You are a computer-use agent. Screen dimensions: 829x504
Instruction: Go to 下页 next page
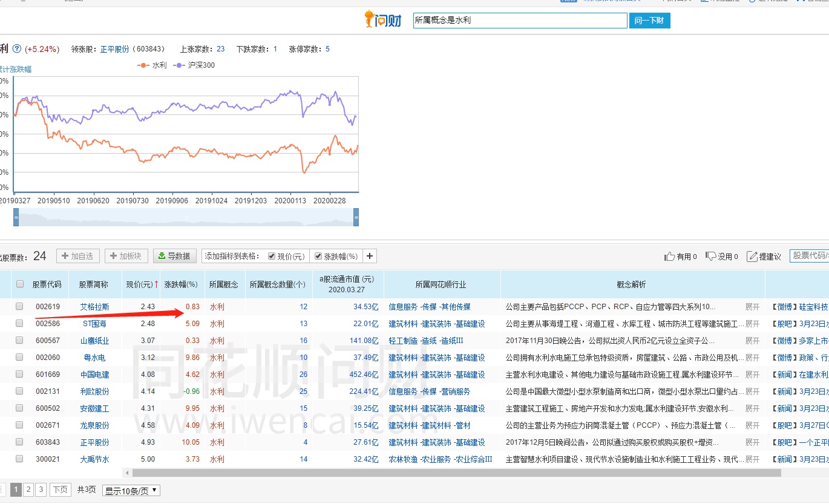coord(60,490)
